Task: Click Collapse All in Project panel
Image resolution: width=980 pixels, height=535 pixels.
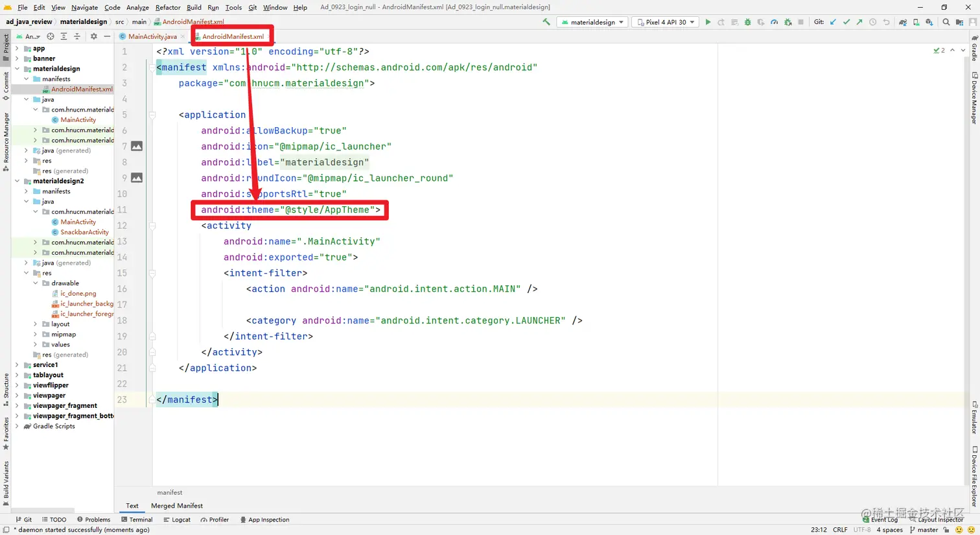Action: pyautogui.click(x=77, y=36)
